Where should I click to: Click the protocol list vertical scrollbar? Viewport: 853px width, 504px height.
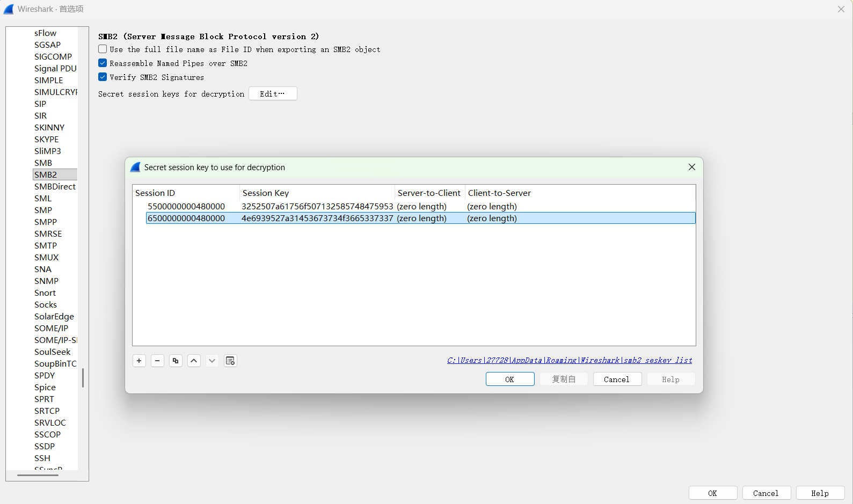pos(83,378)
